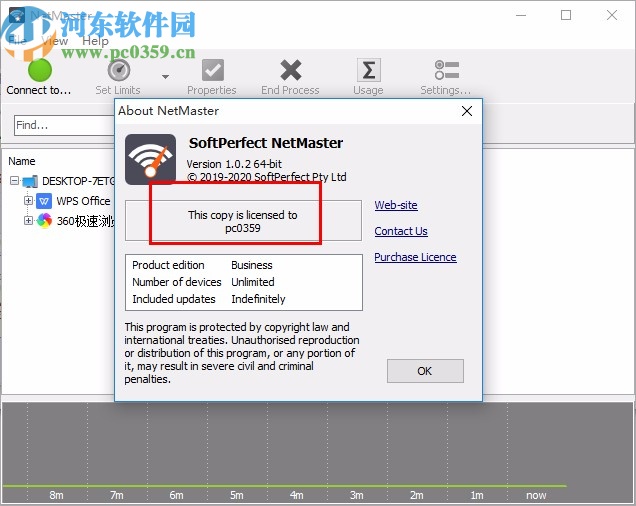Click the NetMaster logo in About dialog
This screenshot has width=636, height=506.
pos(150,159)
